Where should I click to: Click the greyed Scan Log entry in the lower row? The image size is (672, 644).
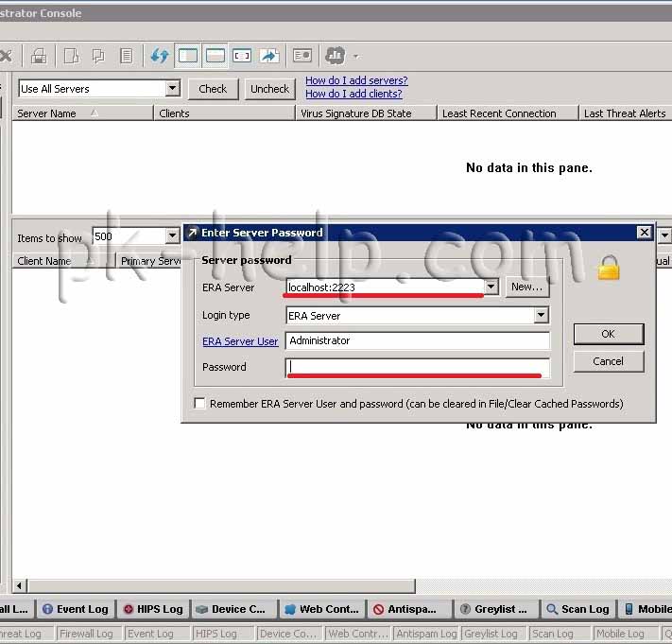click(560, 634)
